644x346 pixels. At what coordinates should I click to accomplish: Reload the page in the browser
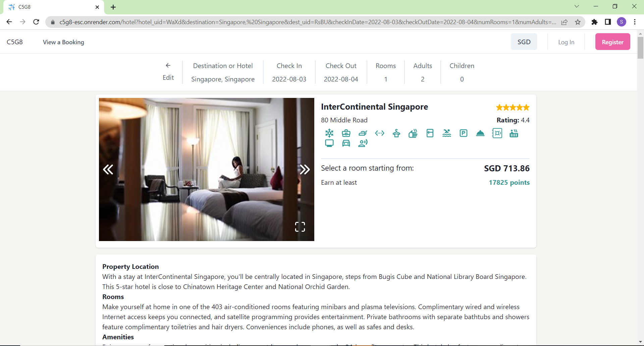pos(36,22)
